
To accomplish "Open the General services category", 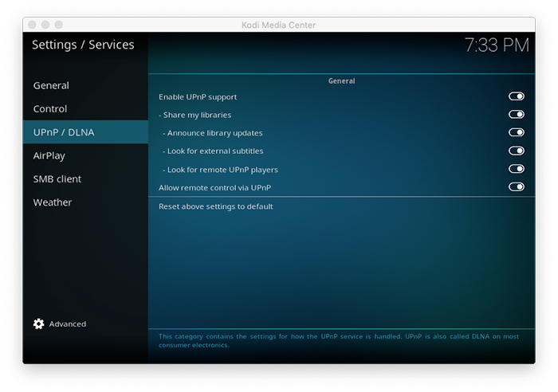I will pos(85,85).
